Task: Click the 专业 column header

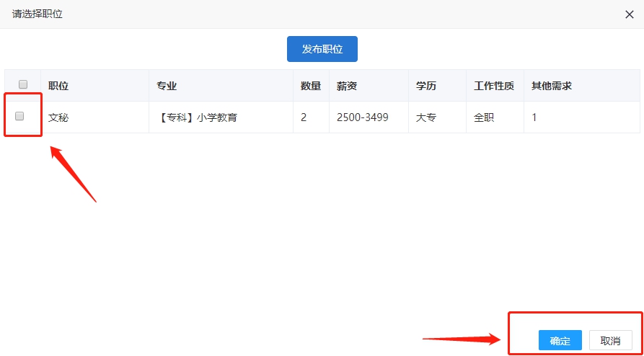Action: (167, 86)
